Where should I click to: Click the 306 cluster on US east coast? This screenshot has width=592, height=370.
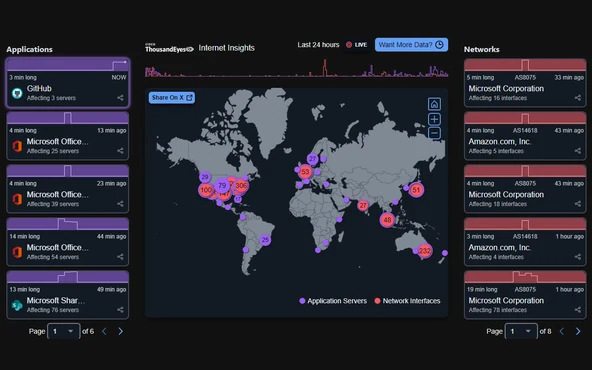click(241, 185)
